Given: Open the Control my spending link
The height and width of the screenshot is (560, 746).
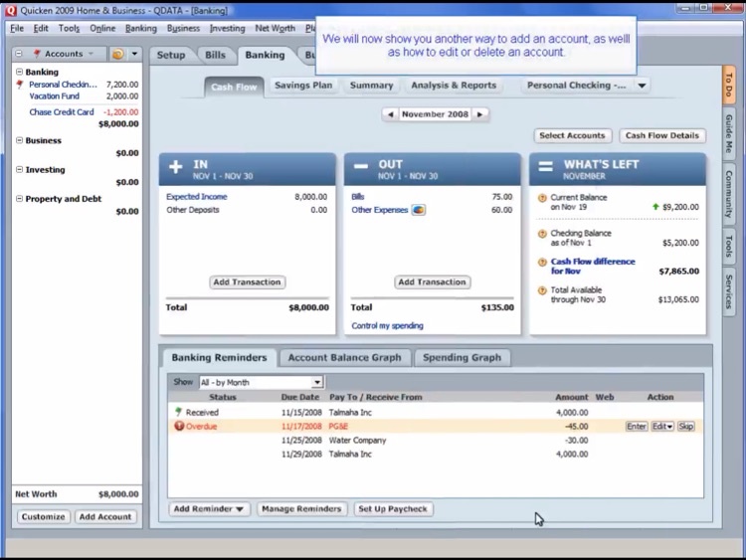Looking at the screenshot, I should (387, 326).
